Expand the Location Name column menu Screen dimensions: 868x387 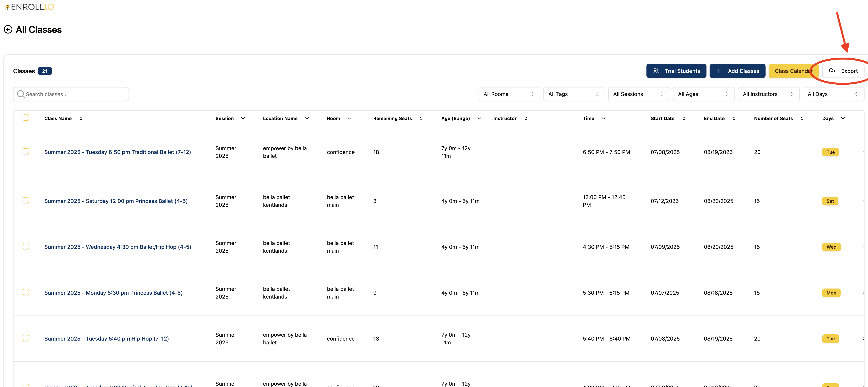[x=307, y=119]
